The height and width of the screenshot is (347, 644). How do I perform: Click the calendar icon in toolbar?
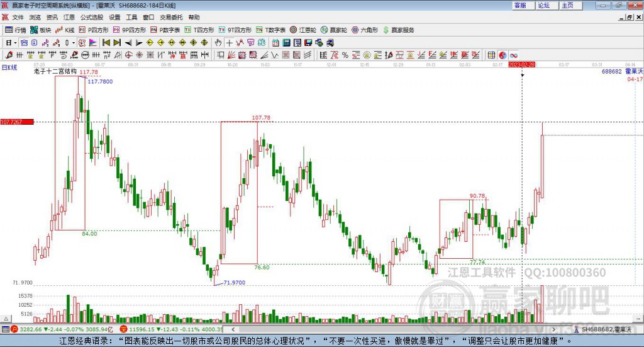[x=275, y=43]
